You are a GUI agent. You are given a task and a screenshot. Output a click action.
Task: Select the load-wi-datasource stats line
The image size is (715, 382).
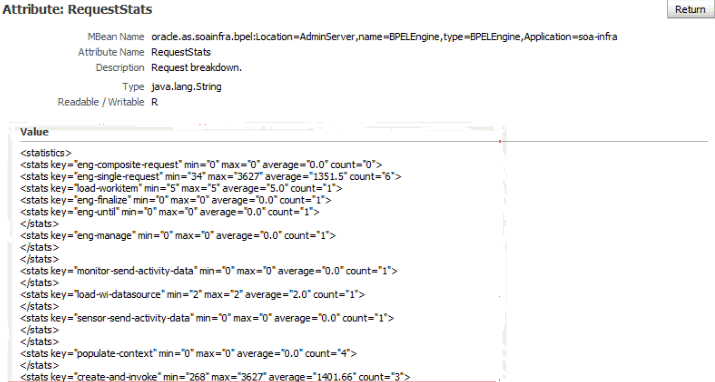tap(192, 294)
